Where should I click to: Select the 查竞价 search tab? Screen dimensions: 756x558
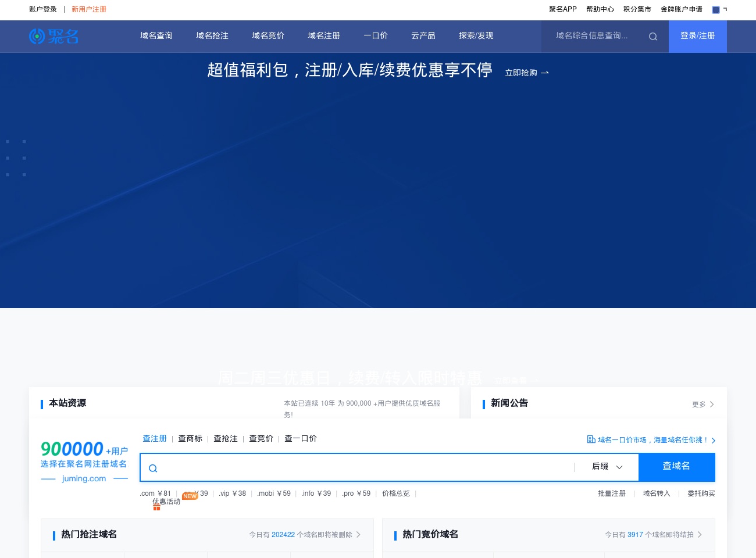(261, 438)
